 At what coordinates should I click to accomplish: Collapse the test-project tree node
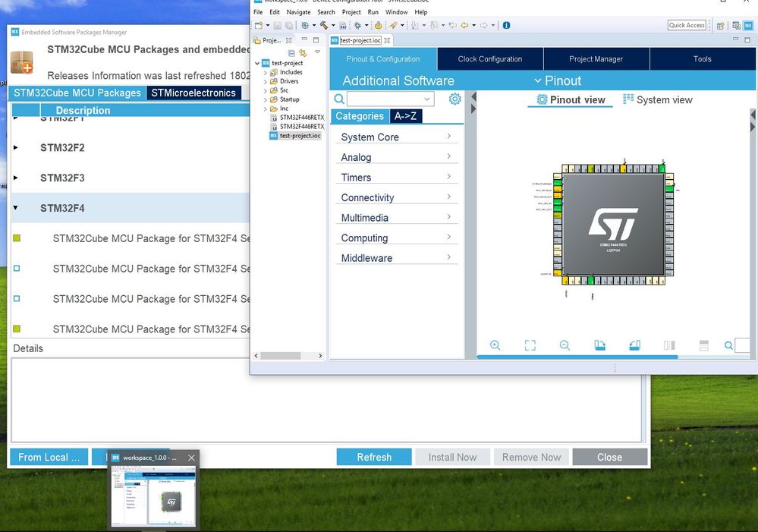[x=257, y=63]
